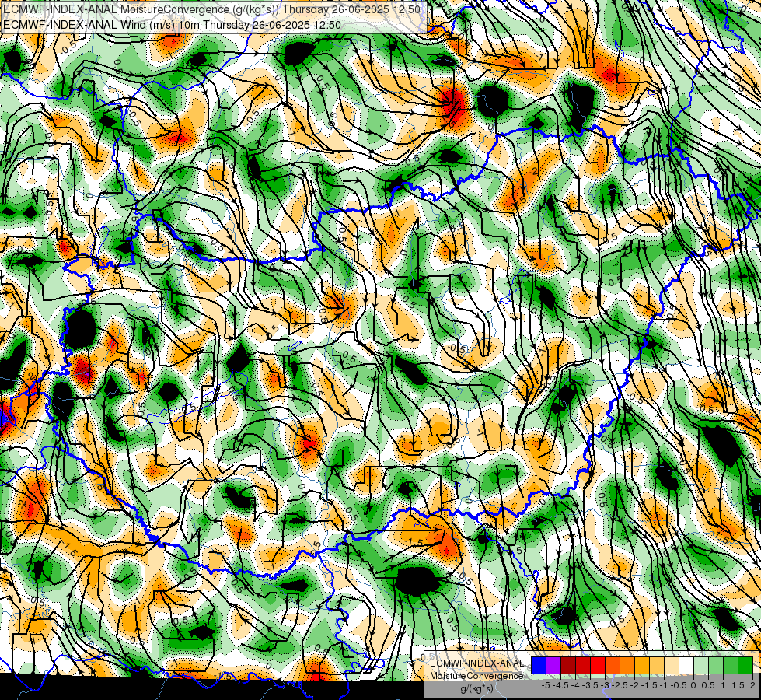Viewport: 761px width, 700px height.
Task: Click the blue legend swatch below -5
Action: 539,666
